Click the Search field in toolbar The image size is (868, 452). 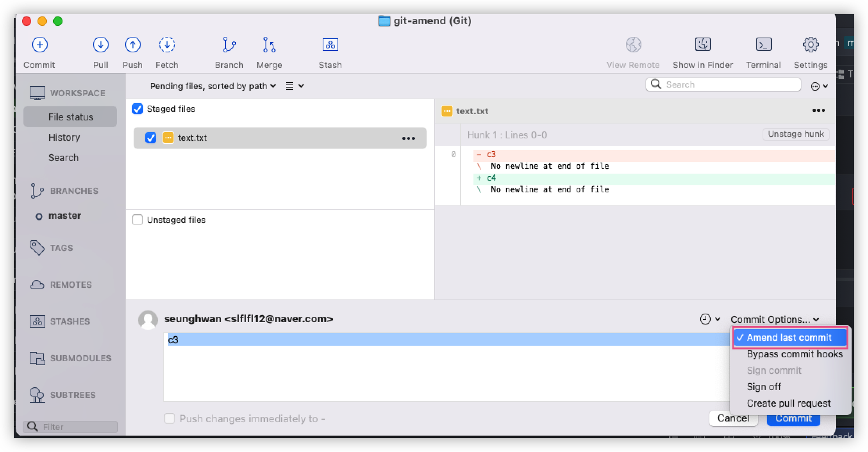(729, 84)
